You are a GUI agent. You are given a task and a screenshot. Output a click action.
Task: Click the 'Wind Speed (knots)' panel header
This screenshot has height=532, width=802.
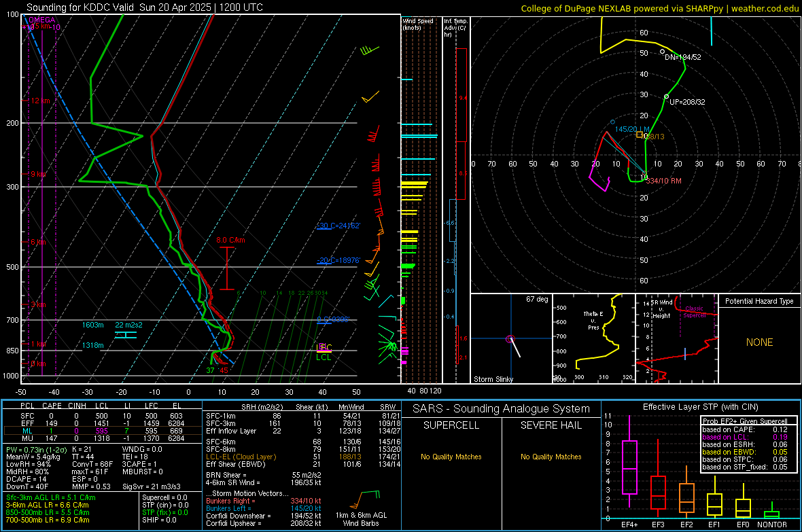coord(418,24)
